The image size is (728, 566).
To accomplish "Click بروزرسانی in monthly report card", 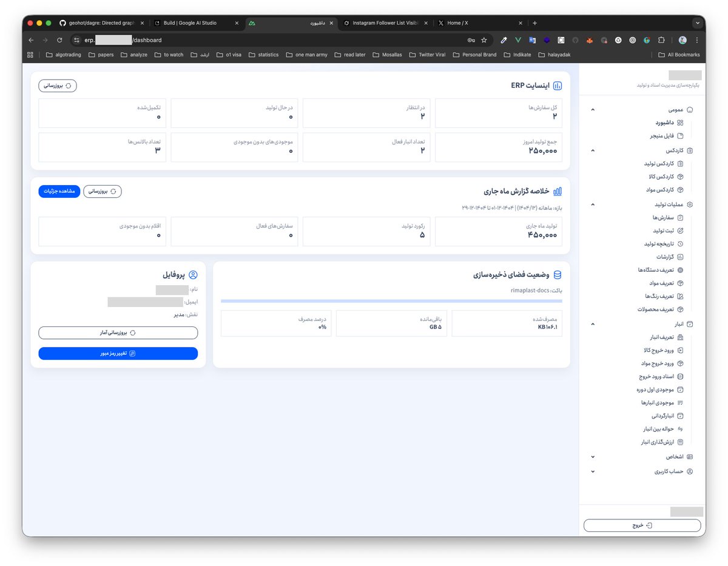I will coord(103,191).
